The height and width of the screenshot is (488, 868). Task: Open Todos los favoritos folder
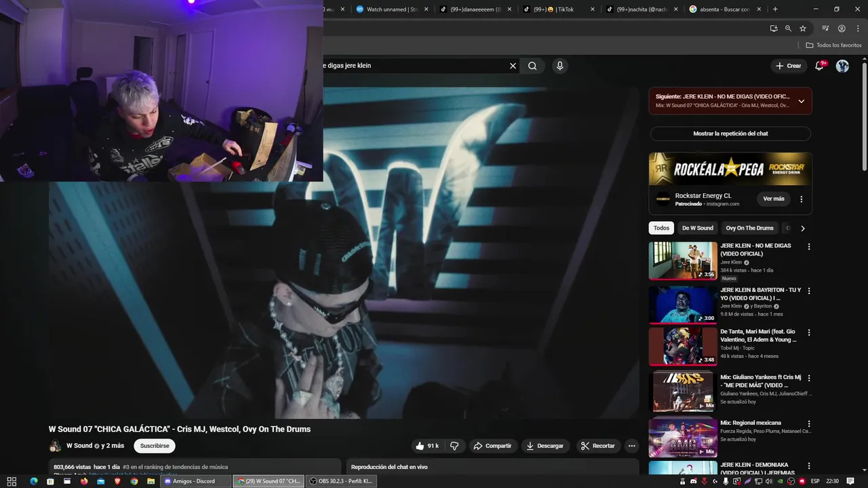(x=834, y=45)
